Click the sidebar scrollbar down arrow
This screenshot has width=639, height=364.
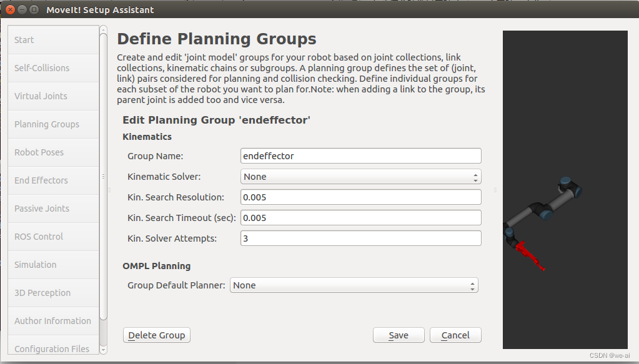104,350
